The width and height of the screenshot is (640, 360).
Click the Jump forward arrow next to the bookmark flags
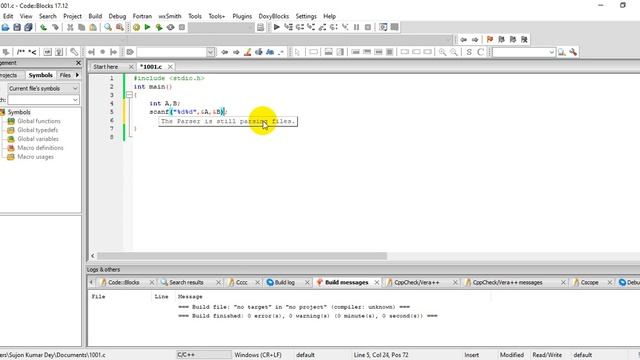pyautogui.click(x=475, y=40)
